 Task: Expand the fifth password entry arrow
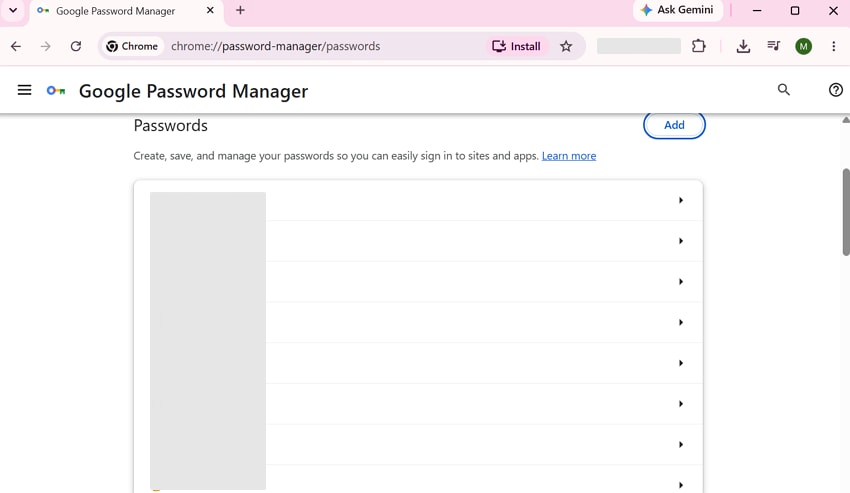(x=681, y=363)
